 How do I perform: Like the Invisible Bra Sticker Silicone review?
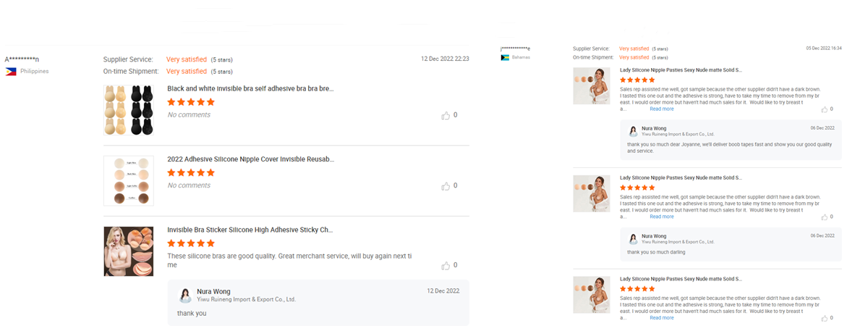pos(446,266)
